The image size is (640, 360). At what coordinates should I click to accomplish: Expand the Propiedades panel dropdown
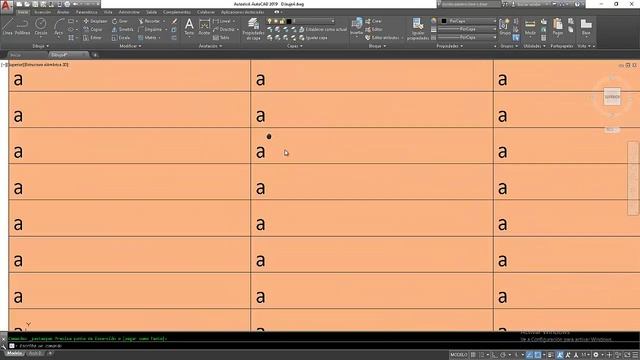pos(449,46)
